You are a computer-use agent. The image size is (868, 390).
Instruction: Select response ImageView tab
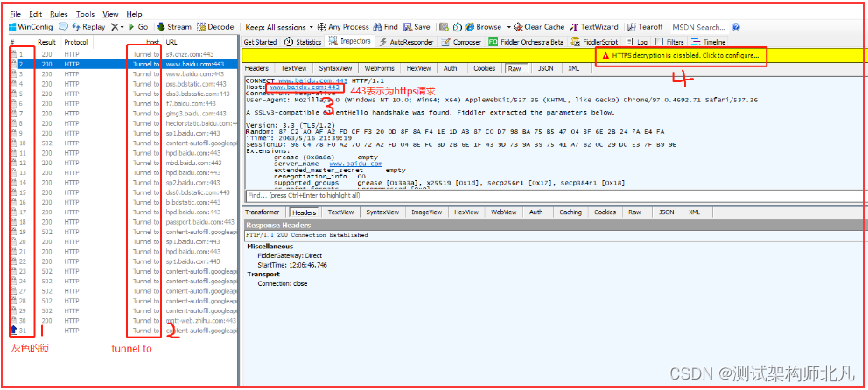pyautogui.click(x=426, y=212)
